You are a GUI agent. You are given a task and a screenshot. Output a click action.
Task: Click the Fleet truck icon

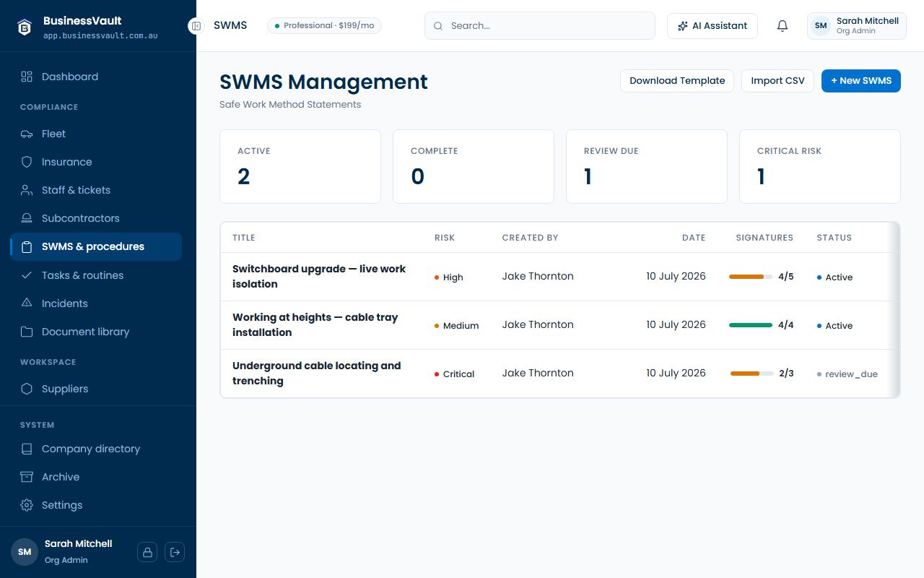pos(27,134)
